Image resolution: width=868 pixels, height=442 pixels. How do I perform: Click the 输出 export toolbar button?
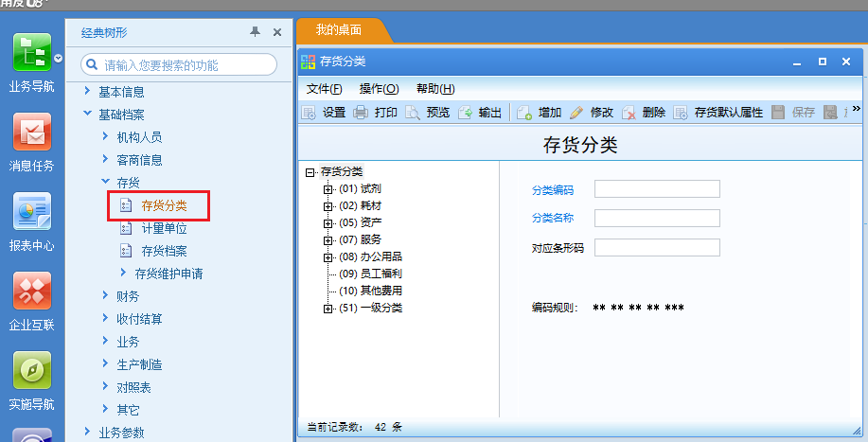[x=466, y=113]
